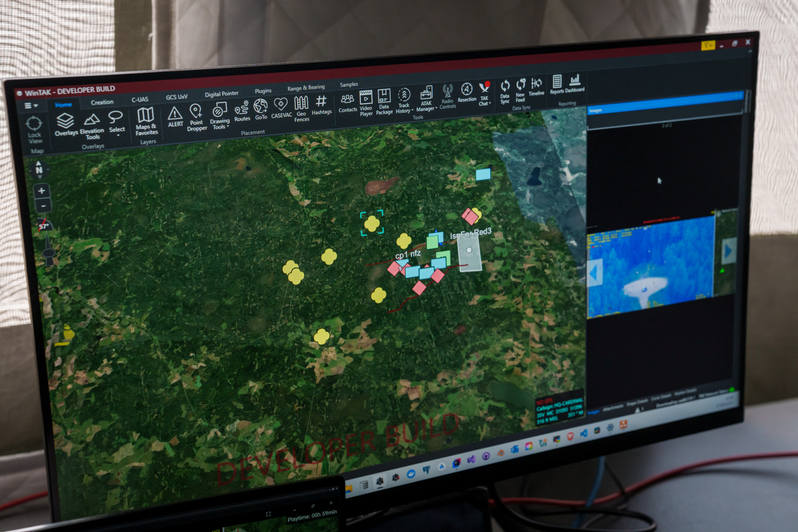Open the Hashtags tool

click(322, 105)
